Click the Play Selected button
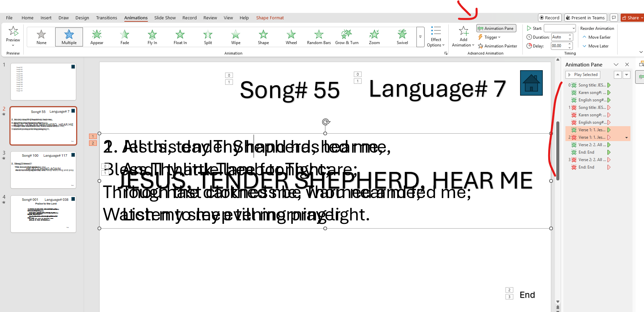The width and height of the screenshot is (644, 312). click(x=583, y=75)
